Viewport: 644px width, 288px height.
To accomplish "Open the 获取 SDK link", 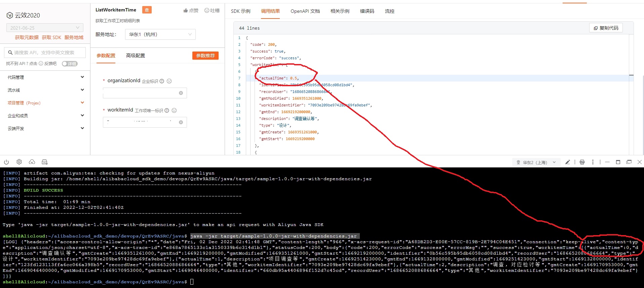I will 51,37.
